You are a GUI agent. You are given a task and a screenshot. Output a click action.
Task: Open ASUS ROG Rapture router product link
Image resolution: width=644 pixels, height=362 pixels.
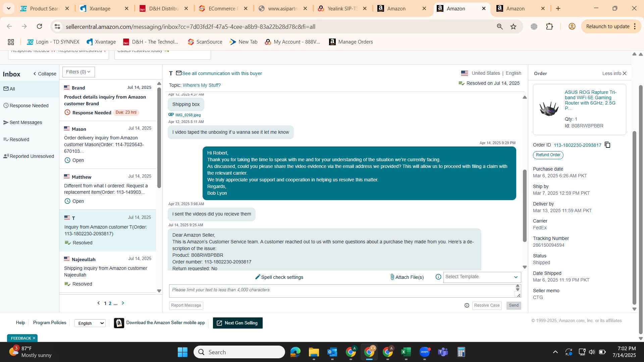point(590,100)
